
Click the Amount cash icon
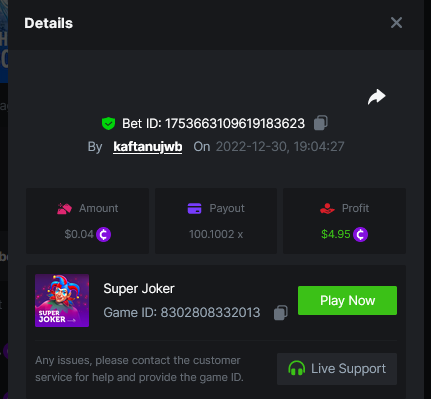[64, 208]
